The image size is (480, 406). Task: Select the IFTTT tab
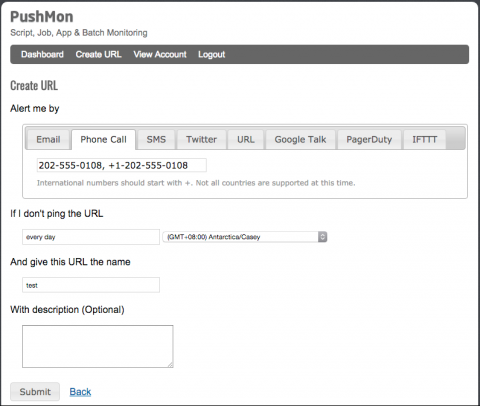point(425,139)
